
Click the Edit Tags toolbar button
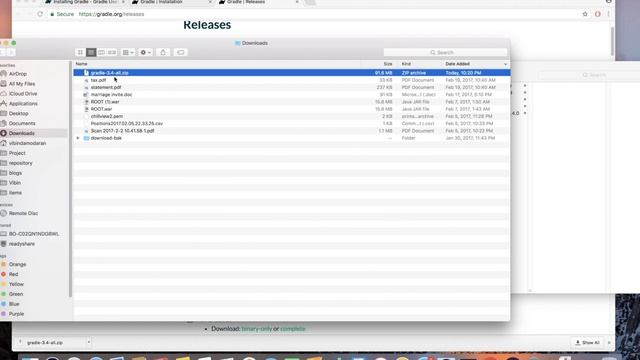coord(180,52)
